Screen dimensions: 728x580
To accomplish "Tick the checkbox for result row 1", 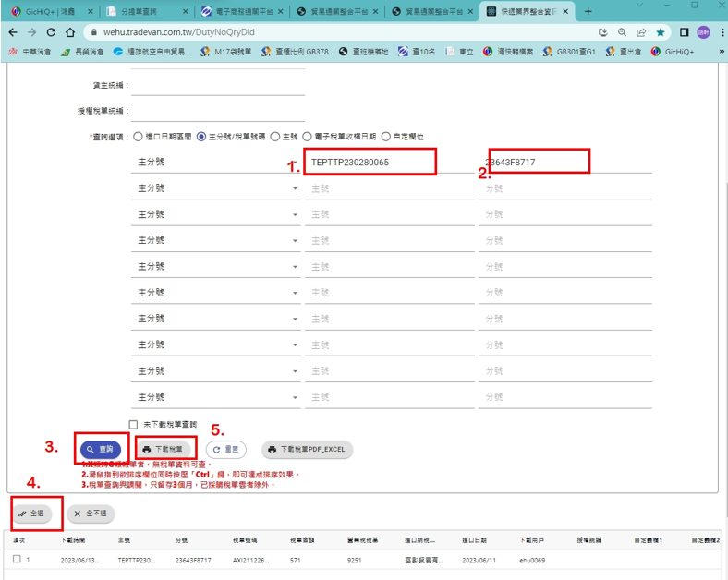I will point(17,560).
